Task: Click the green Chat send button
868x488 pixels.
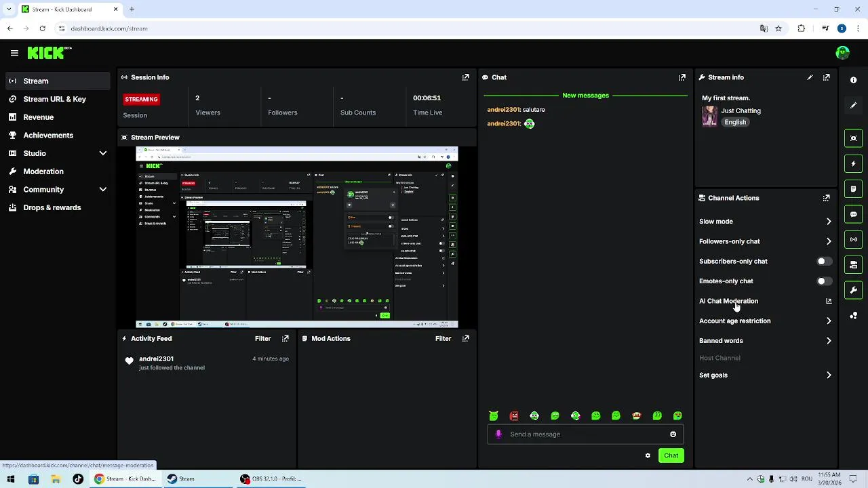Action: tap(671, 455)
